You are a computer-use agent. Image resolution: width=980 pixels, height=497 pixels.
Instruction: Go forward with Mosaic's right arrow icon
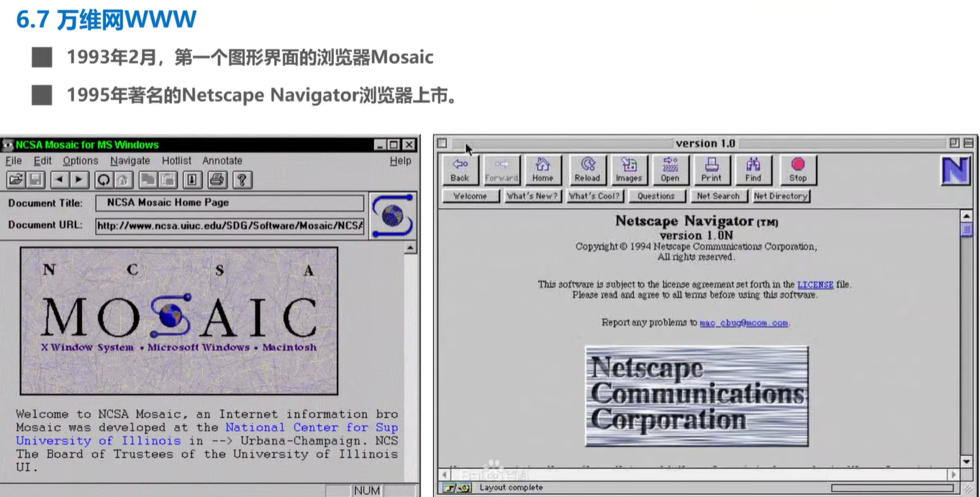click(79, 180)
